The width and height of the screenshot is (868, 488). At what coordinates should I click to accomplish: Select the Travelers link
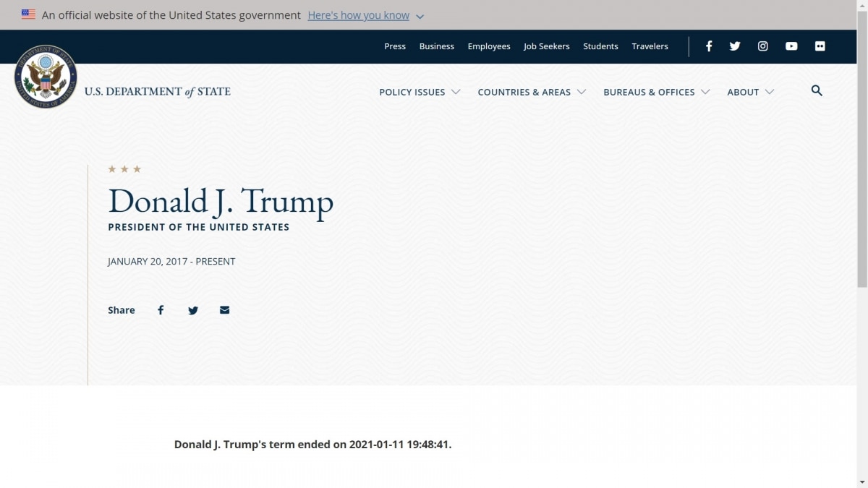click(x=650, y=46)
